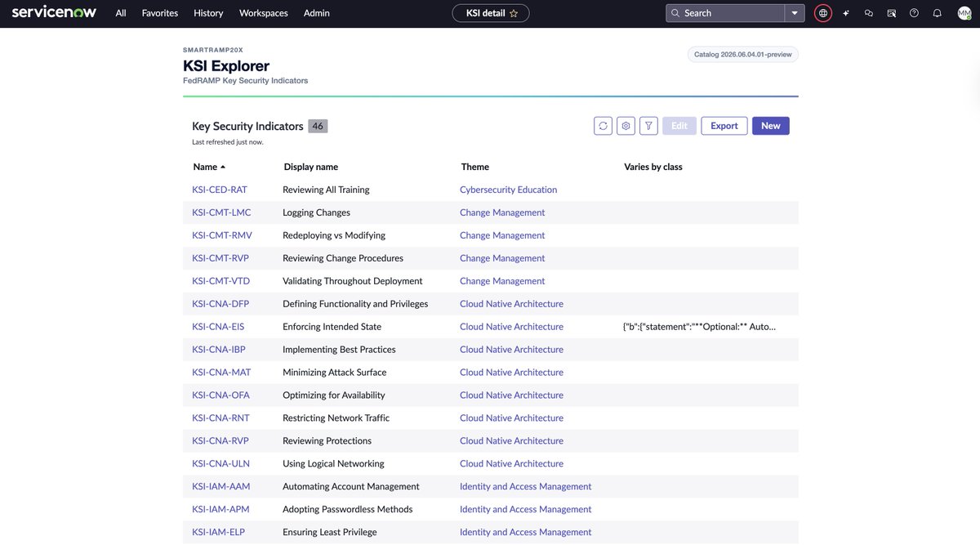The image size is (980, 545).
Task: Open the KSI-IAM-ELP record link
Action: [x=218, y=533]
